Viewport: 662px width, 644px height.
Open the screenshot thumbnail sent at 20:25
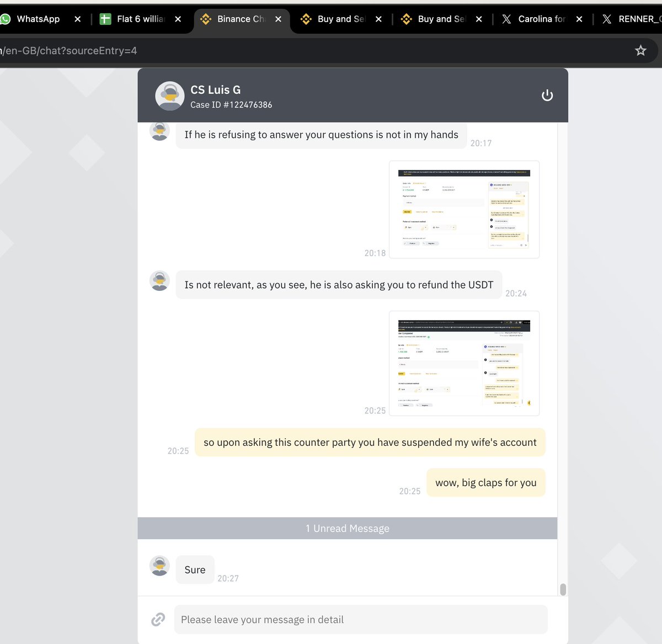(x=463, y=363)
